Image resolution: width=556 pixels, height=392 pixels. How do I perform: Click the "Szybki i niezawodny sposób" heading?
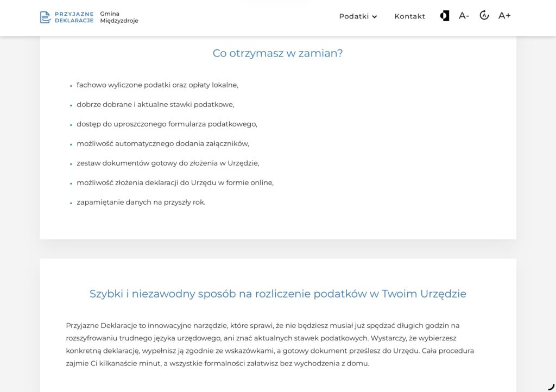tap(277, 294)
